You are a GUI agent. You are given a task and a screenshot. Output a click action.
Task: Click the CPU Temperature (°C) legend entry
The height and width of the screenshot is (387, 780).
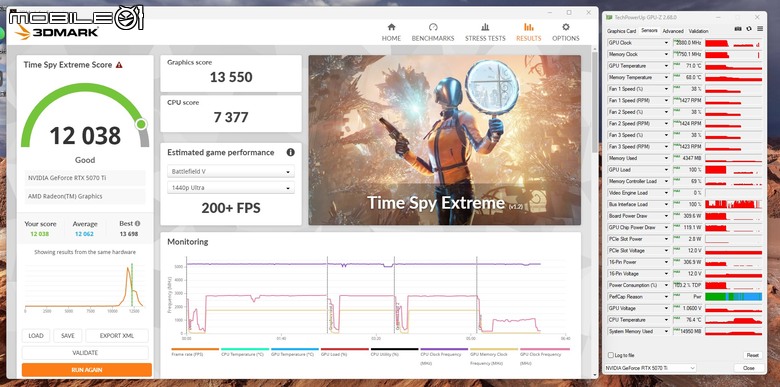pyautogui.click(x=242, y=355)
